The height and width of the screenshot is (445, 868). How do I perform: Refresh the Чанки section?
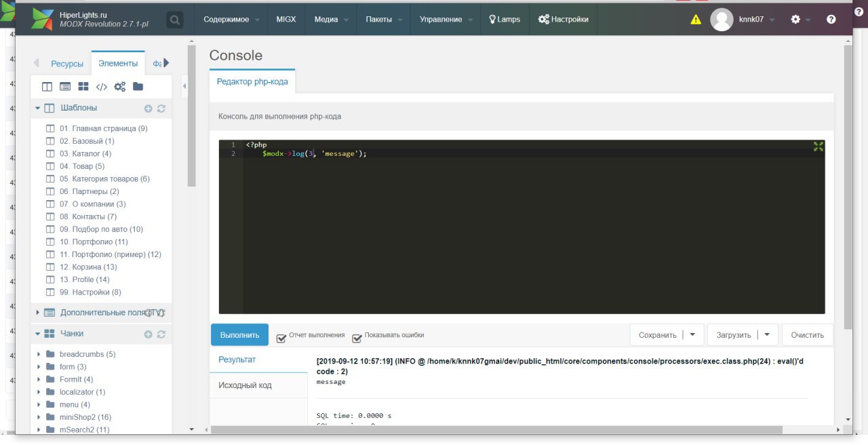pos(161,334)
